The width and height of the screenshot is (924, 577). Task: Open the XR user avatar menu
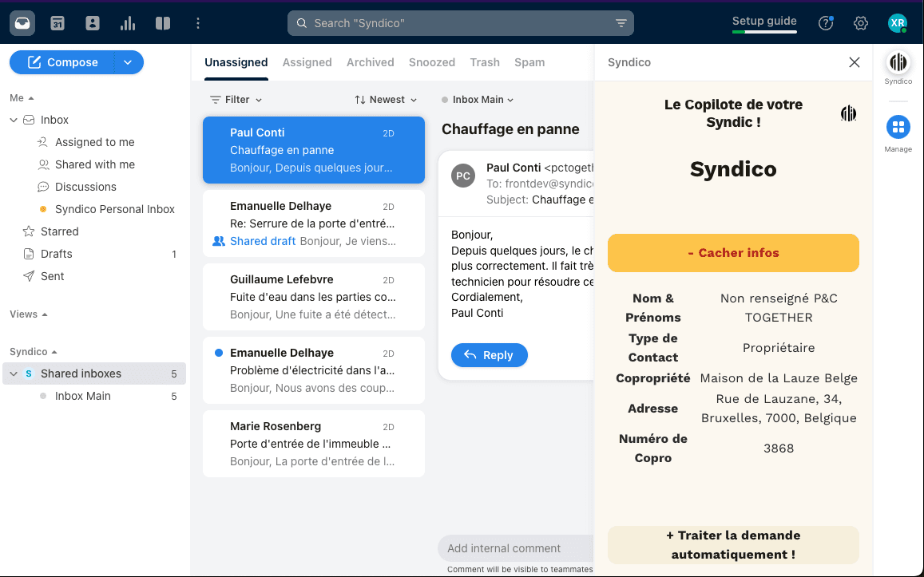898,24
